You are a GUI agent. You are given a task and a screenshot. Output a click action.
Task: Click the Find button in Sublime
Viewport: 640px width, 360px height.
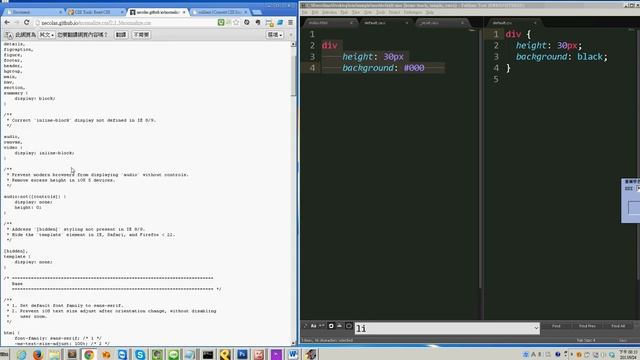point(556,326)
